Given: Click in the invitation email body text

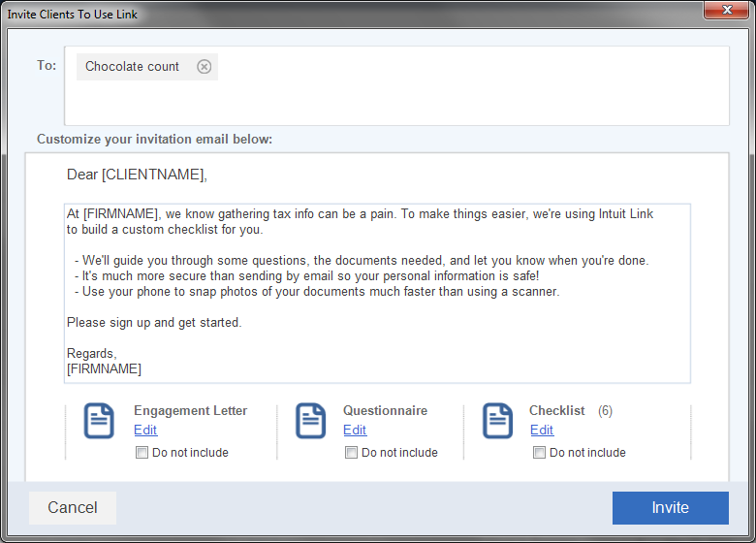Looking at the screenshot, I should click(x=377, y=294).
